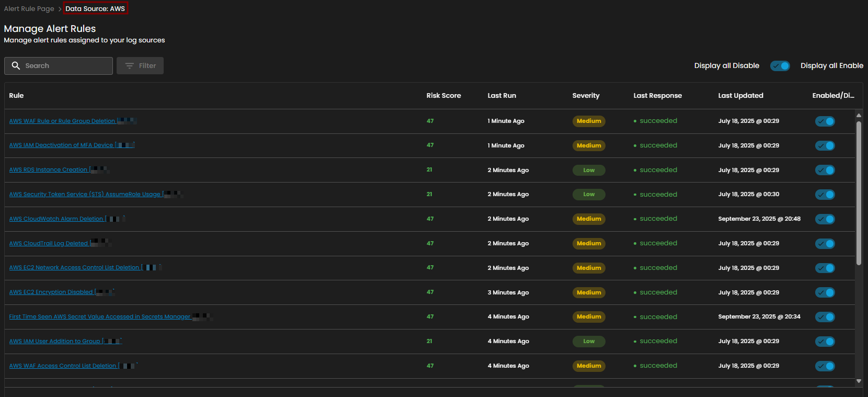Image resolution: width=868 pixels, height=397 pixels.
Task: Sort by Risk Score column header
Action: 443,96
